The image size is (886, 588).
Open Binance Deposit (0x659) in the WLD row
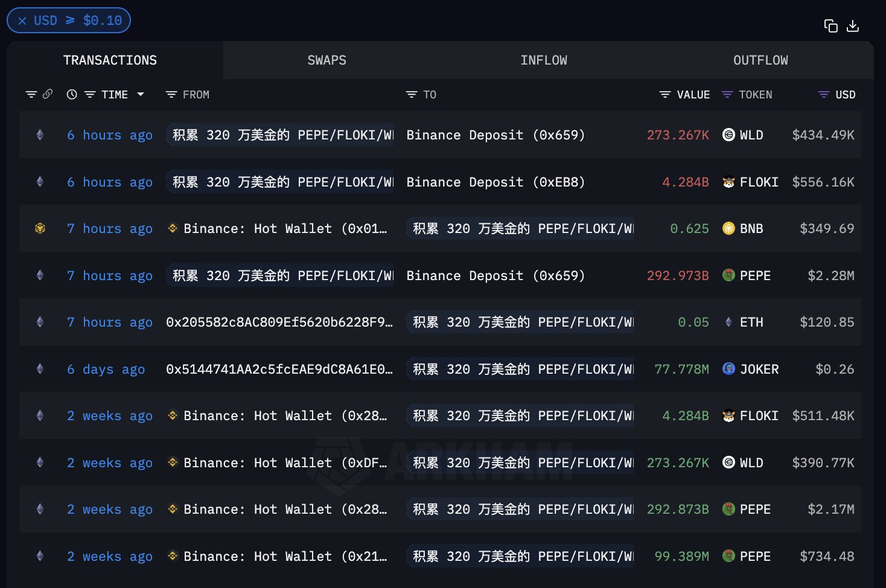coord(496,135)
